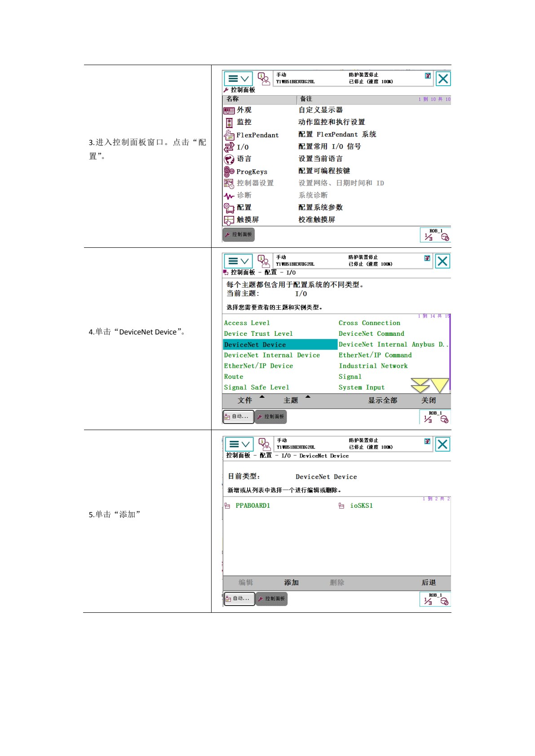Close the control panel window in step 3 screenshot
535x756 pixels.
(x=443, y=79)
